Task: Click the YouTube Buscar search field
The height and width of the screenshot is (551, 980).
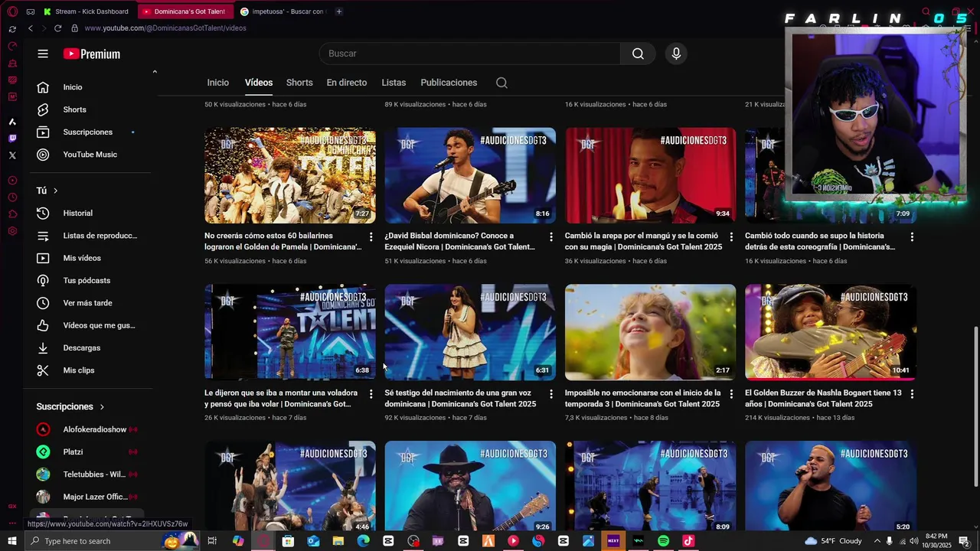Action: point(470,54)
